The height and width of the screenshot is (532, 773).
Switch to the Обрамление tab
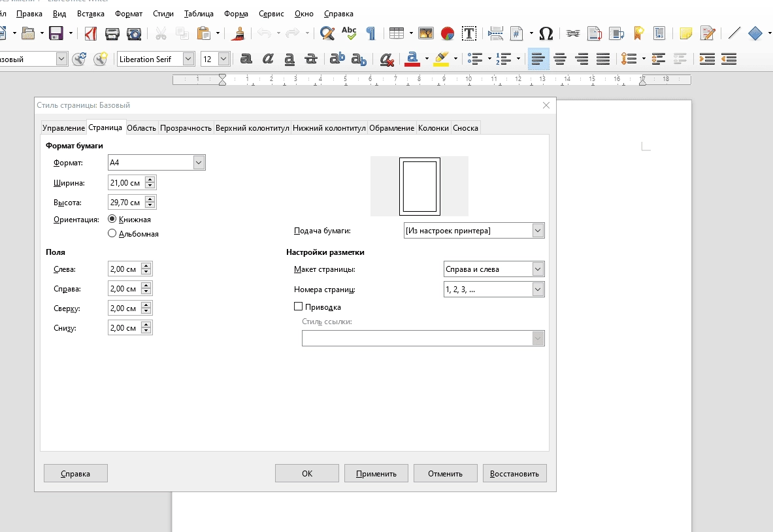(391, 127)
